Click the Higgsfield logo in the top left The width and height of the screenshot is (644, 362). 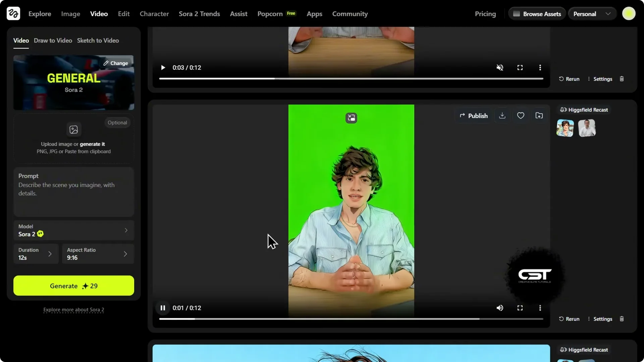click(x=13, y=13)
